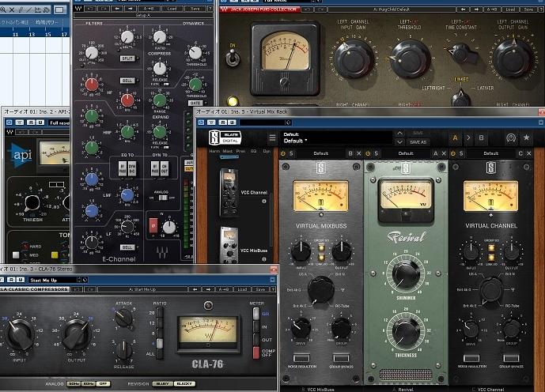Select the VCC MixBuss module thumbnail
The width and height of the screenshot is (545, 392).
point(229,245)
